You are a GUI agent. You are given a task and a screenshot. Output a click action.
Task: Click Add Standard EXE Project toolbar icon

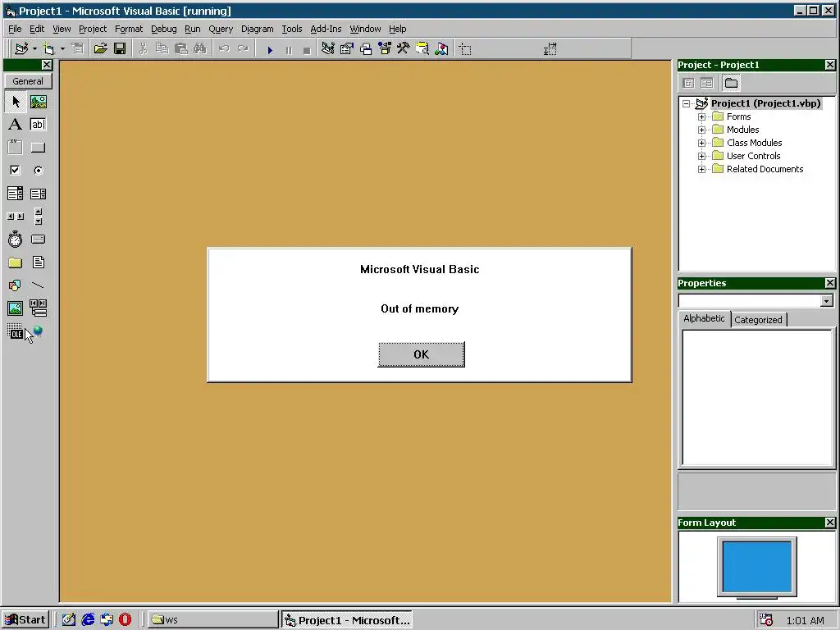click(x=21, y=48)
